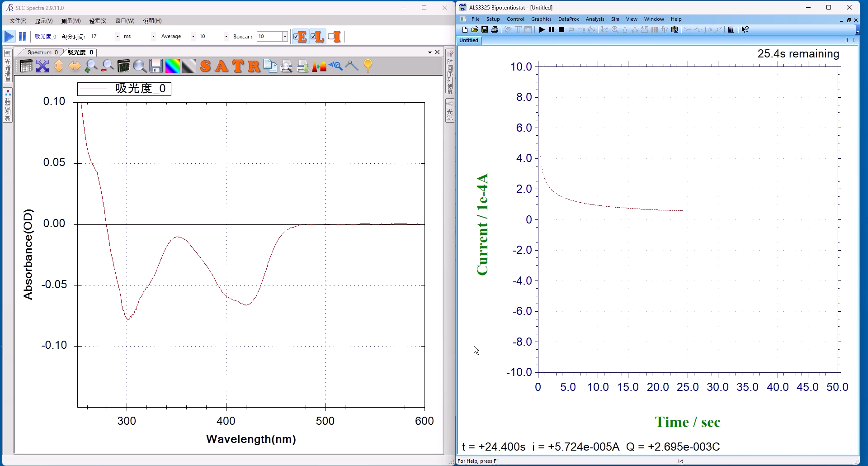
Task: Click horizontal scale arrow icon
Action: point(75,66)
